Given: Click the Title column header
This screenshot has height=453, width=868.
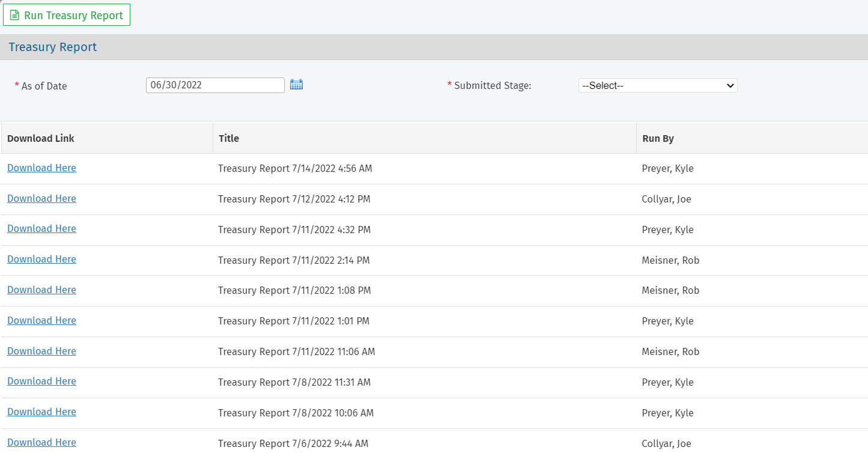Looking at the screenshot, I should coord(228,138).
